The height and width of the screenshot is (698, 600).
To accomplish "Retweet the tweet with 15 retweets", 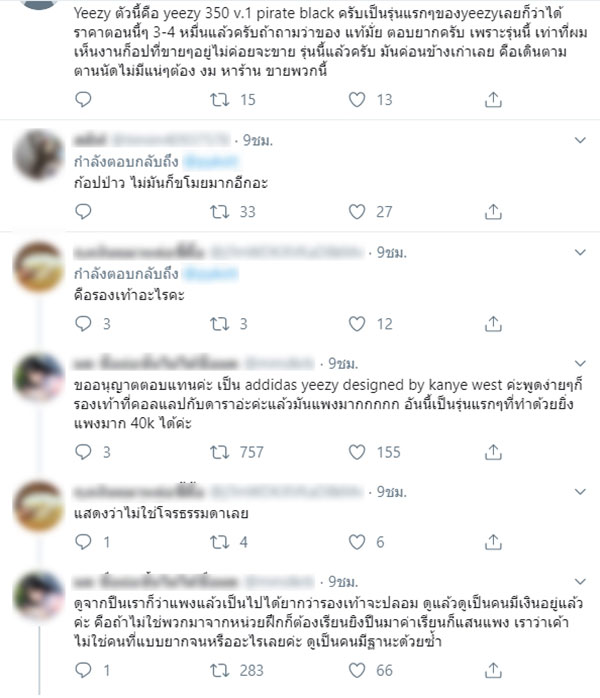I will click(219, 99).
